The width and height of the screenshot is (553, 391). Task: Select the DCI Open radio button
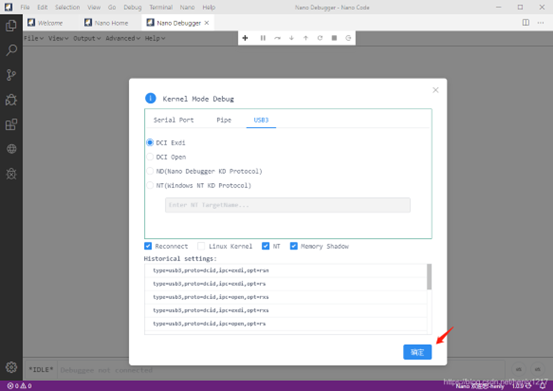tap(150, 157)
